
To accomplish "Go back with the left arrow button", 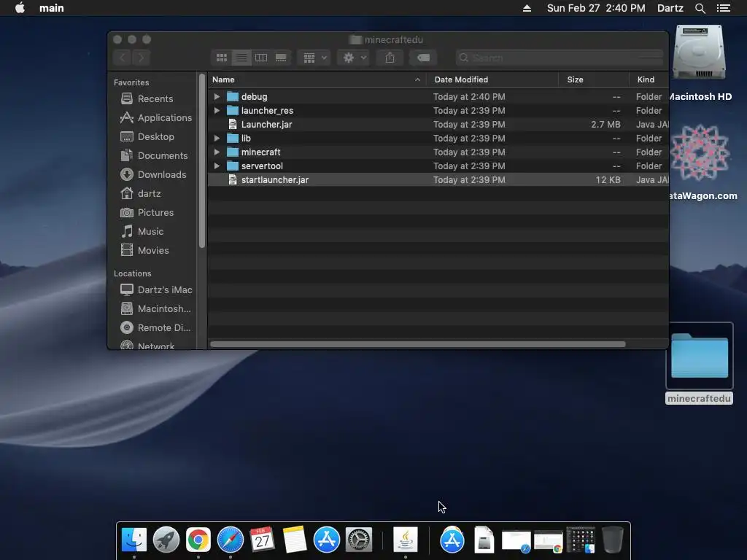I will (123, 58).
